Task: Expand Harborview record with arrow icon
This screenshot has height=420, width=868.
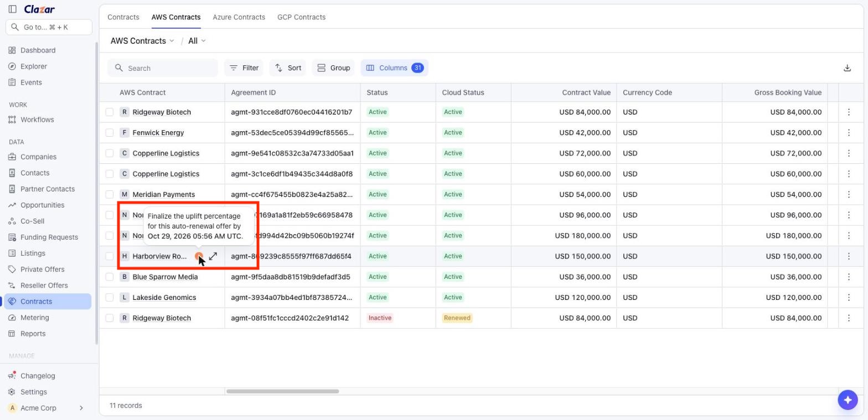Action: (213, 256)
